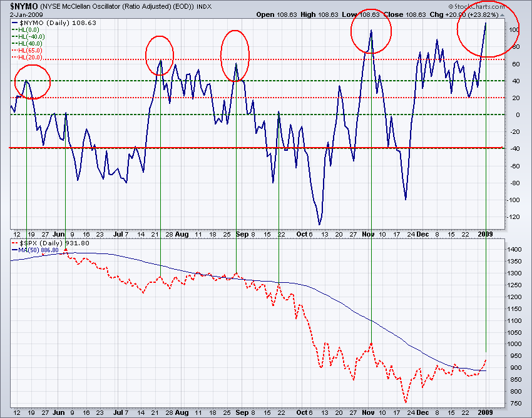Click the Nov label under the $NYMO panel
The width and height of the screenshot is (532, 418).
click(368, 234)
